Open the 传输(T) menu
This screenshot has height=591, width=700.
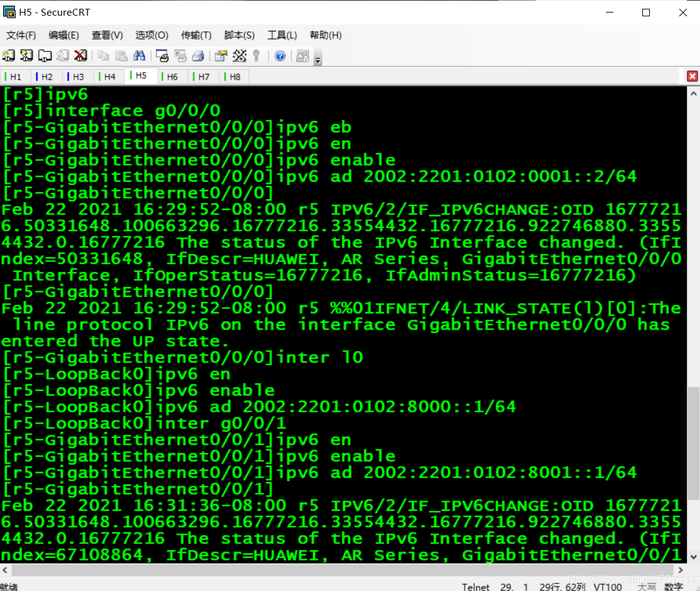[x=196, y=35]
